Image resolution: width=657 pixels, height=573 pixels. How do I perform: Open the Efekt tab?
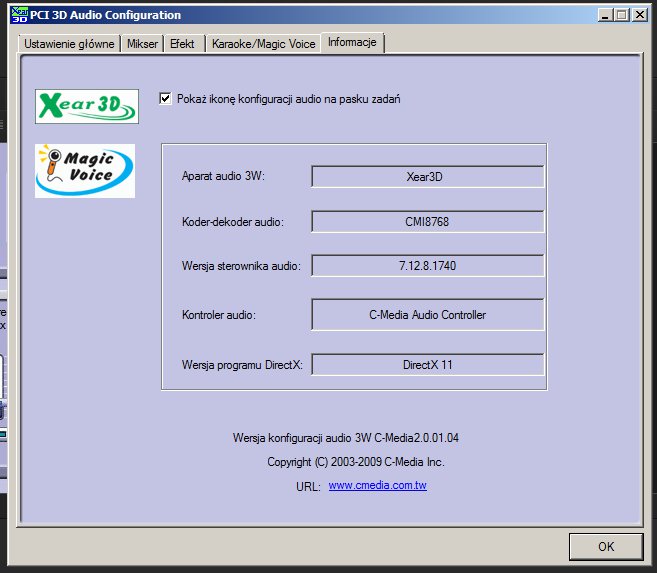click(x=182, y=44)
